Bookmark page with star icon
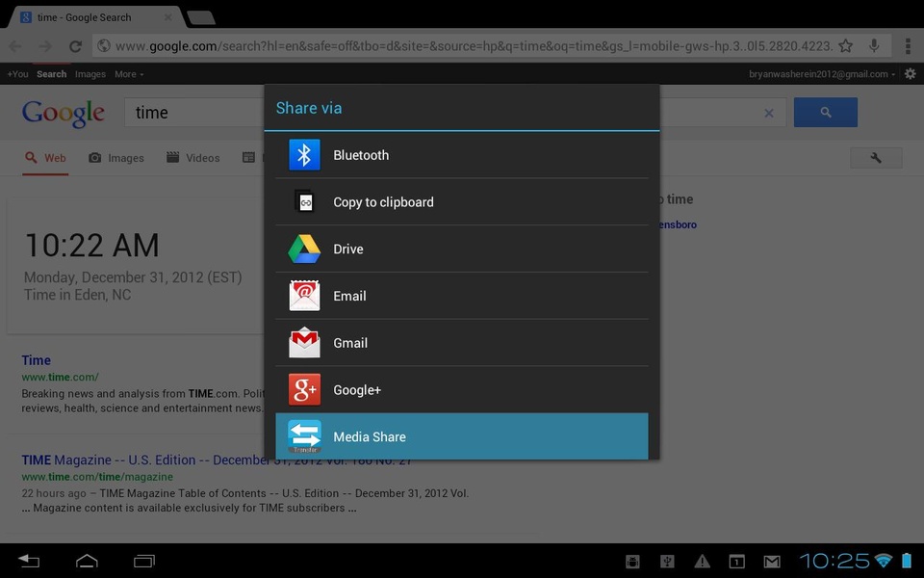Screen dimensions: 924x578 [846, 46]
